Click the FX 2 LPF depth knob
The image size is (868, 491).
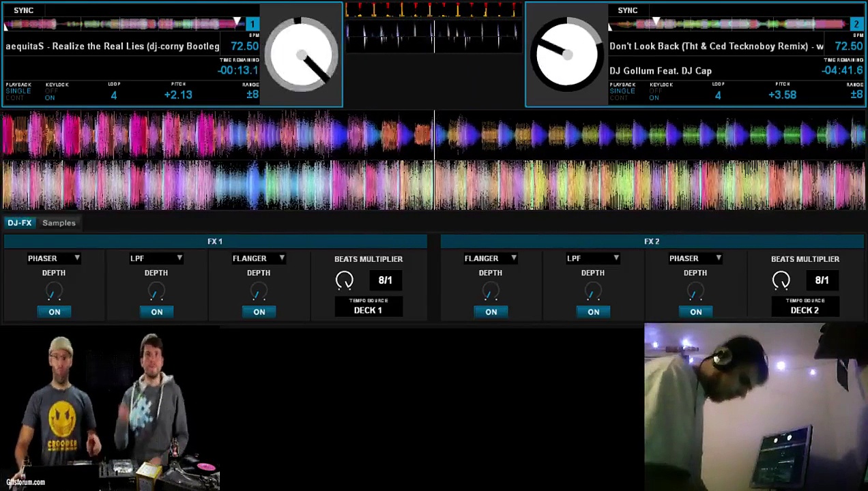pyautogui.click(x=593, y=293)
